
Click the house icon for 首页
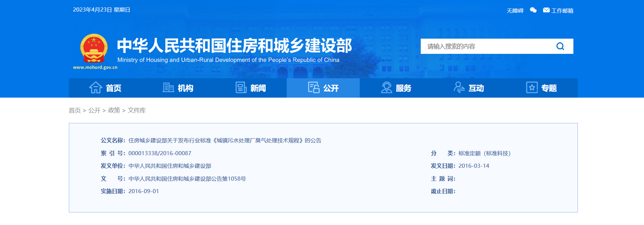pyautogui.click(x=95, y=88)
